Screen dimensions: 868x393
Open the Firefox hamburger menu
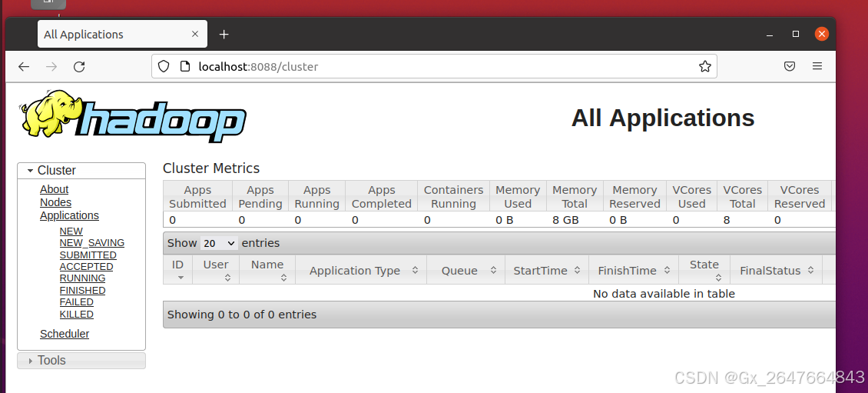(817, 66)
